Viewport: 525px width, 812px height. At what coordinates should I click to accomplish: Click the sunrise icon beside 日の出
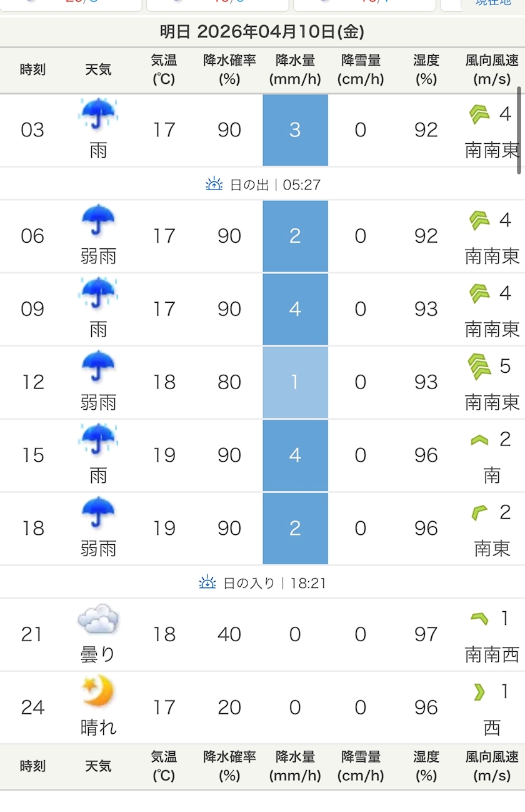[214, 184]
